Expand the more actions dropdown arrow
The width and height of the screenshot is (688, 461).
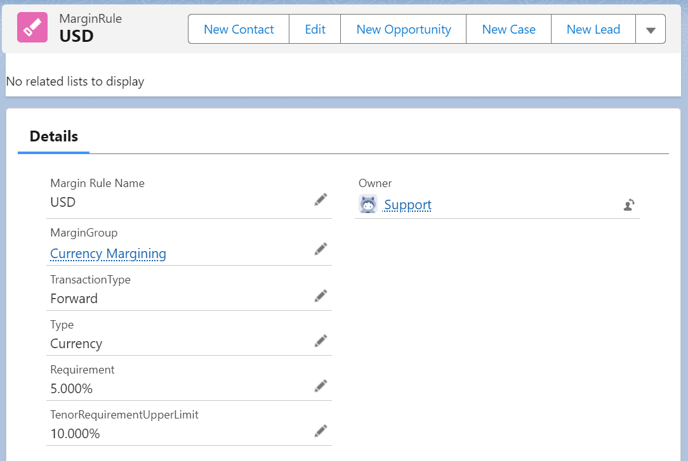pos(650,30)
